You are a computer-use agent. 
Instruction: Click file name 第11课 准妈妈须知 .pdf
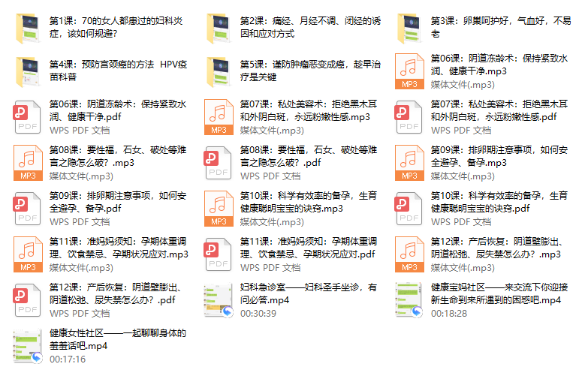[x=309, y=248]
